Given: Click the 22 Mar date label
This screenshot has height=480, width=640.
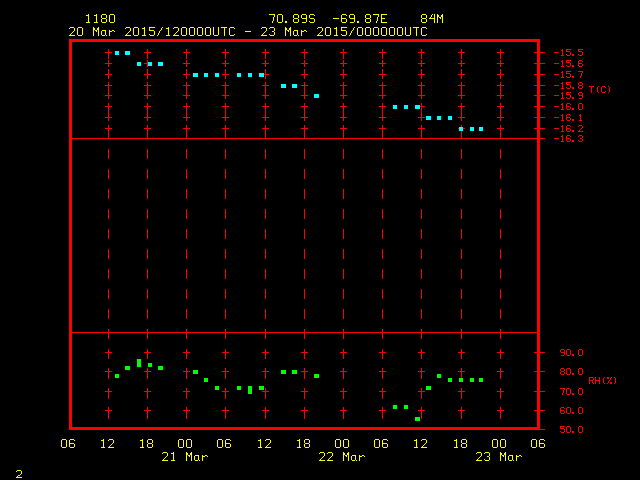Looking at the screenshot, I should click(341, 457).
